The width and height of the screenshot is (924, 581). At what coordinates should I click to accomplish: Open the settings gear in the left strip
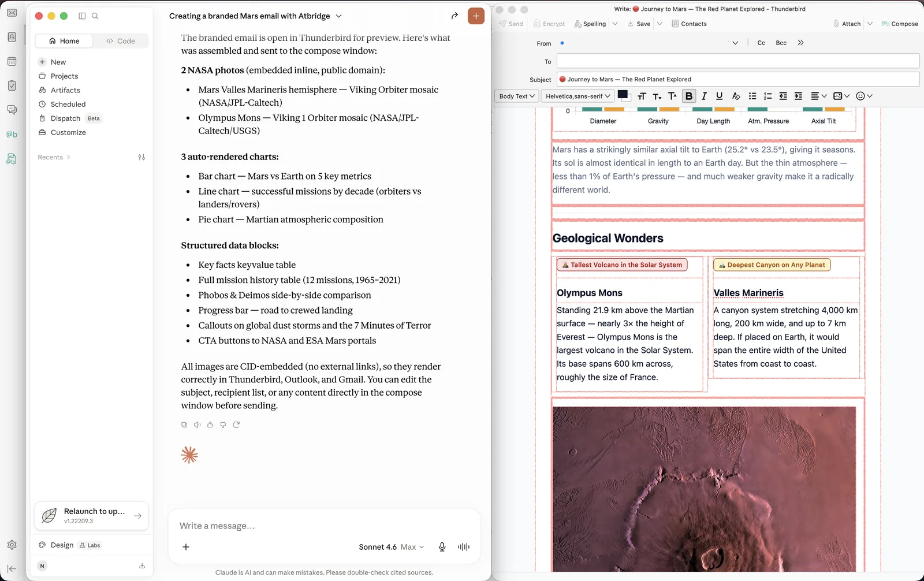tap(12, 545)
